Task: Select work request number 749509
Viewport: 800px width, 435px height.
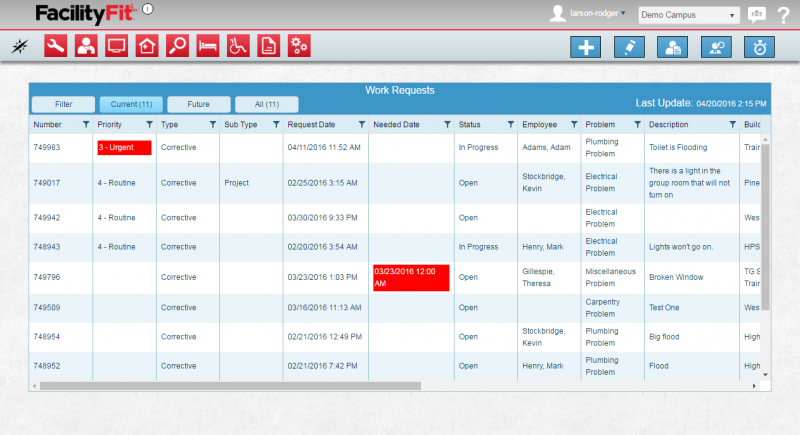Action: pyautogui.click(x=47, y=308)
